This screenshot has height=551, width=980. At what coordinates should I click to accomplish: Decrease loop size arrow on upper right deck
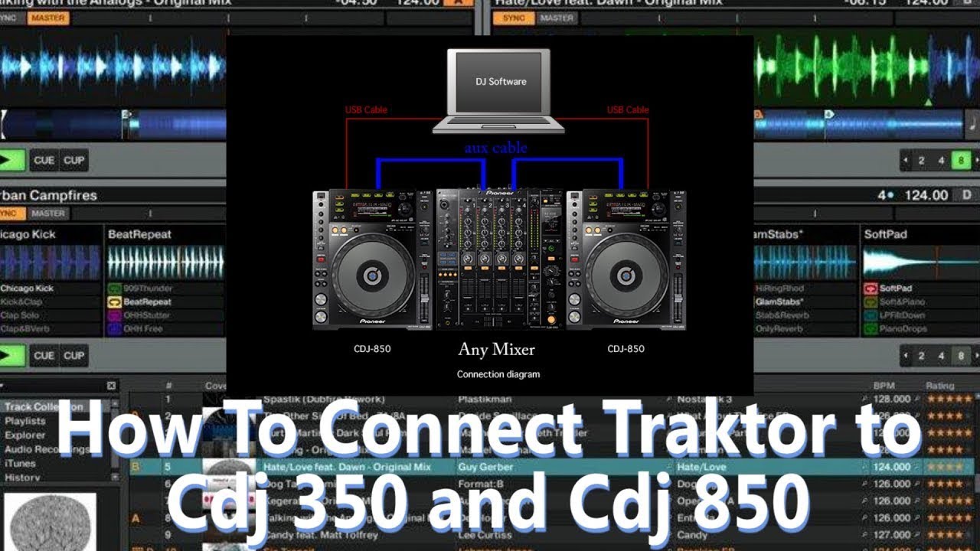[x=906, y=161]
